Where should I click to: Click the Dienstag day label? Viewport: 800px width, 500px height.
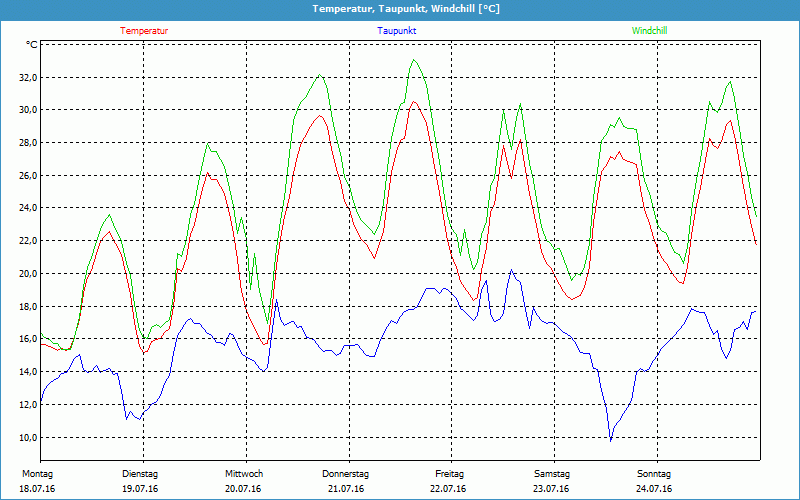pyautogui.click(x=140, y=474)
